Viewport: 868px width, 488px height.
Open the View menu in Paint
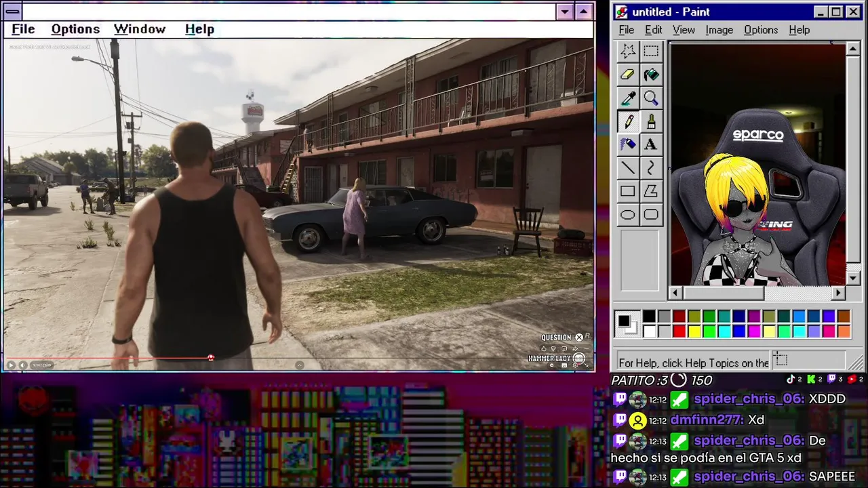pyautogui.click(x=684, y=30)
